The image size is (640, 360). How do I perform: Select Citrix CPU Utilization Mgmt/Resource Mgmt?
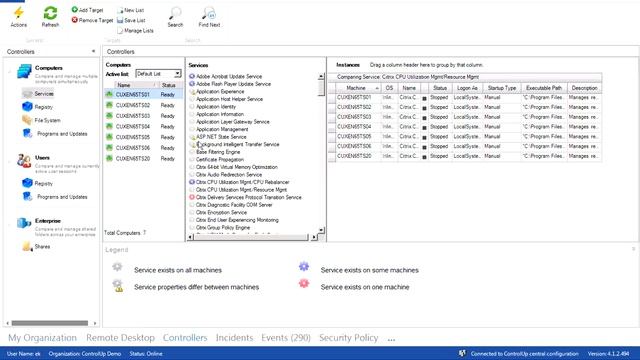click(238, 190)
